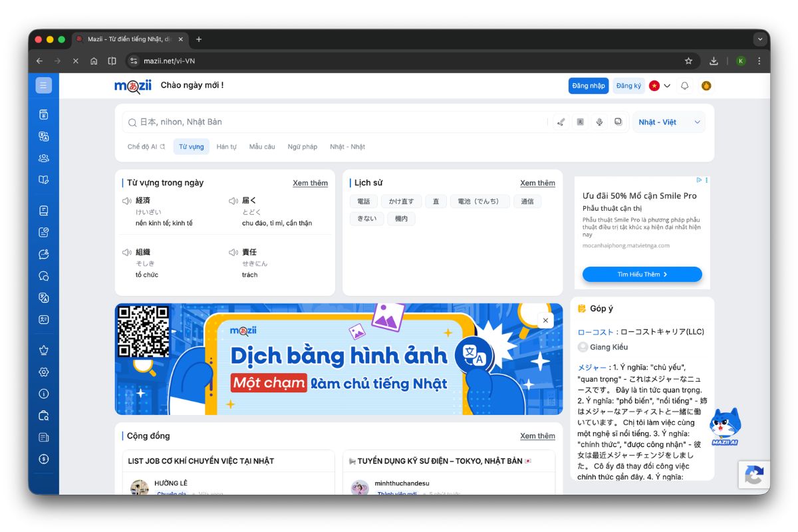This screenshot has height=532, width=798.
Task: Open メジャー suggestion link
Action: [592, 368]
